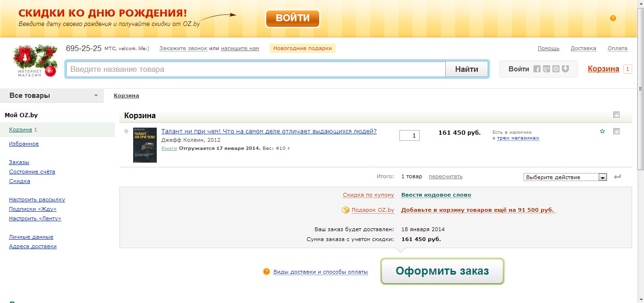Open the Доставка header link

click(584, 48)
